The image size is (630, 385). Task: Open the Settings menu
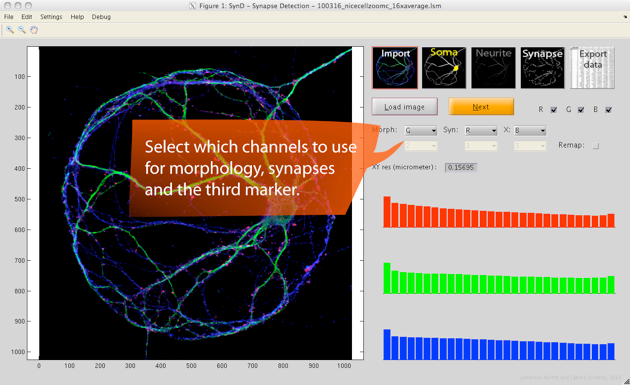51,17
